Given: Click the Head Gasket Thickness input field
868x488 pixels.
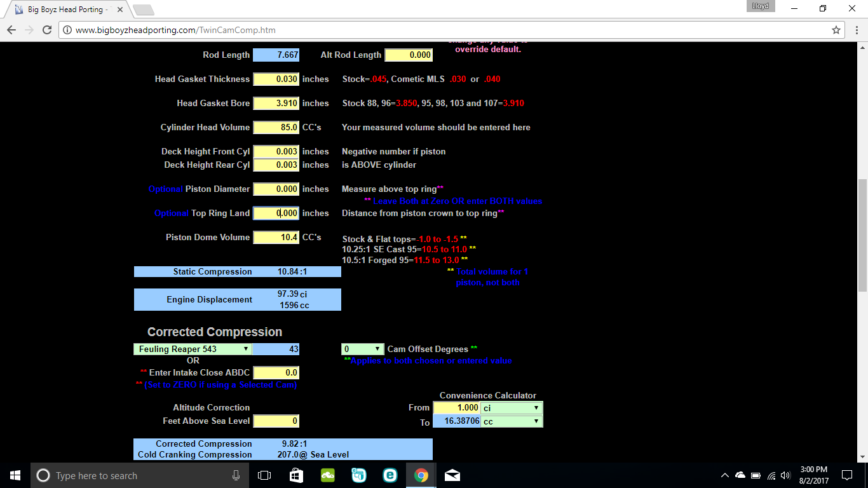Looking at the screenshot, I should pyautogui.click(x=276, y=79).
